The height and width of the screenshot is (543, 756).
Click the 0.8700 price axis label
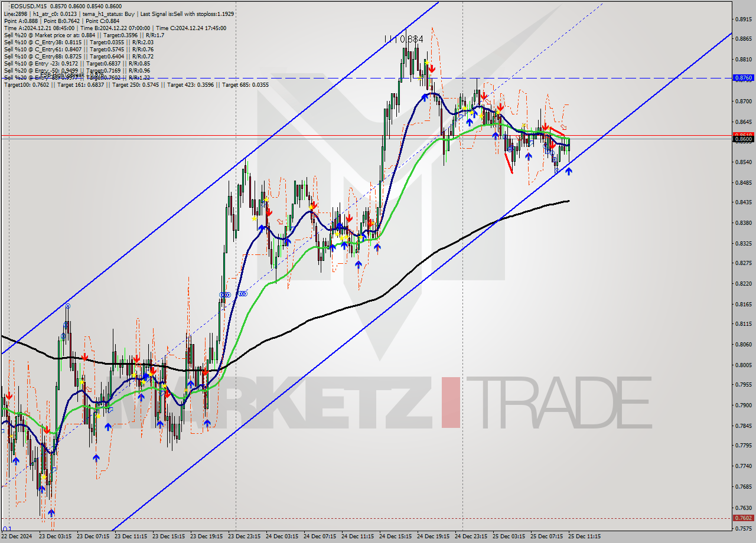(x=742, y=102)
